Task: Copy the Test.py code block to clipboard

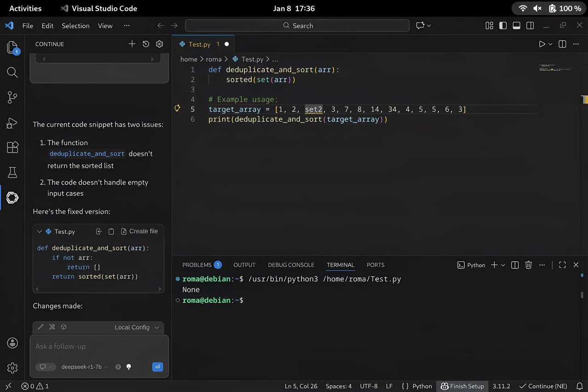Action: 111,232
